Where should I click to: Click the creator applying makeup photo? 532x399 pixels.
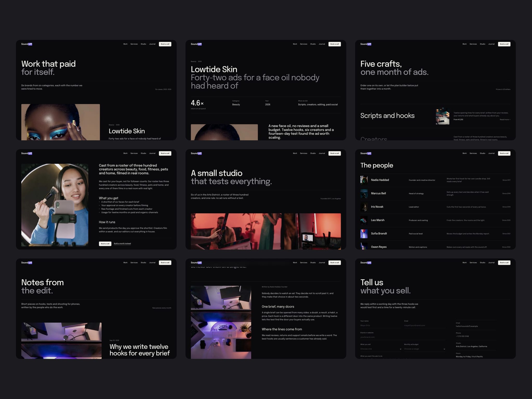(x=55, y=205)
